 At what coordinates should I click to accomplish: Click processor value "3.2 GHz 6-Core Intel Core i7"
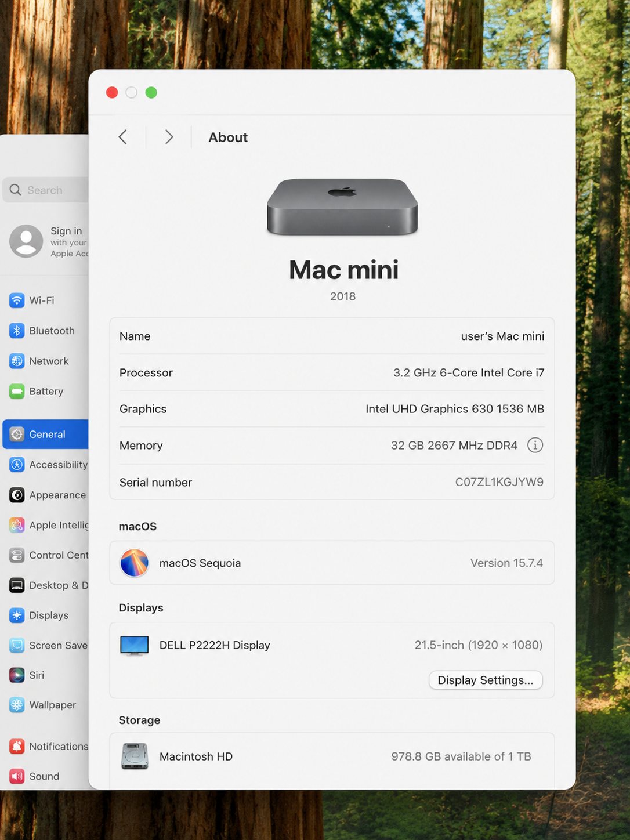coord(469,373)
